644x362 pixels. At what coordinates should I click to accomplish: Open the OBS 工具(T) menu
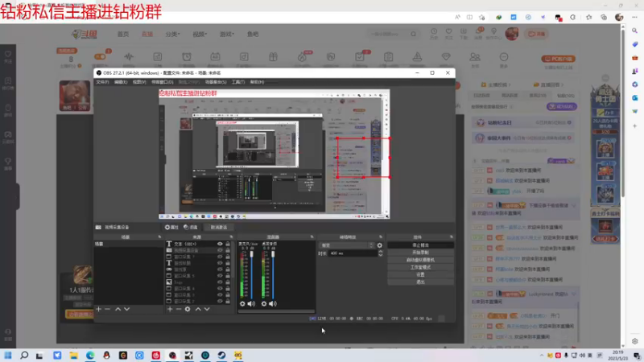coord(238,82)
